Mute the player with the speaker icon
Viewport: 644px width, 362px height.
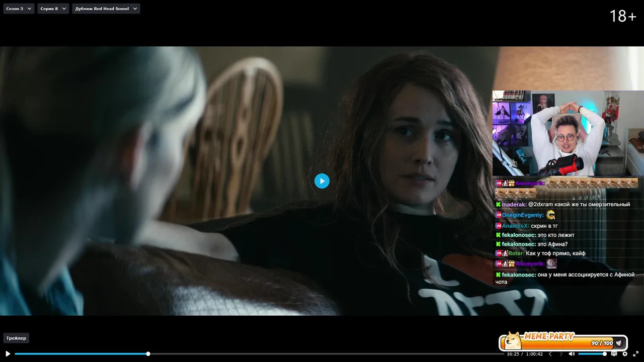pos(572,354)
